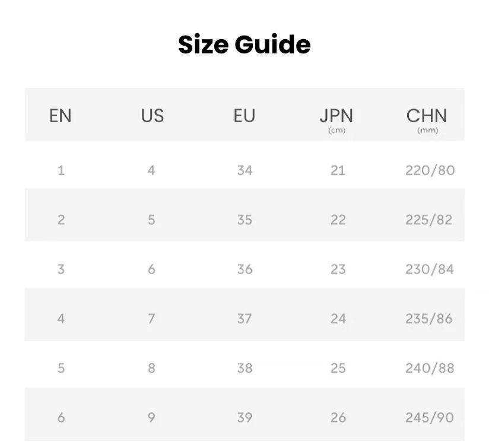Click the CHN 235/86 value

pos(429,319)
